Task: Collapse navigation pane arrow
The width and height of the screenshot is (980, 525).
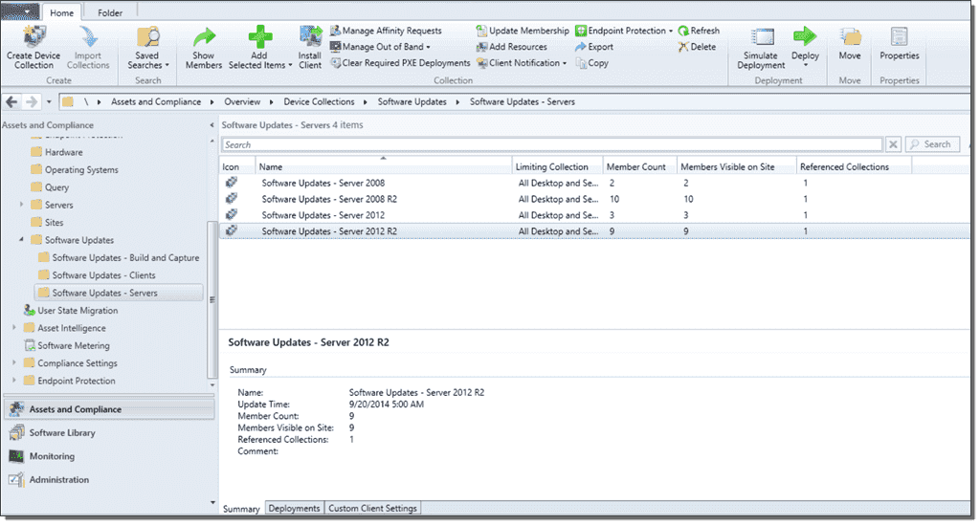Action: [212, 125]
